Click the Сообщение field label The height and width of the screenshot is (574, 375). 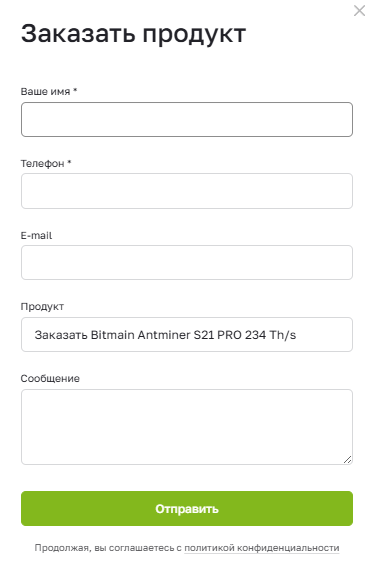tap(50, 379)
